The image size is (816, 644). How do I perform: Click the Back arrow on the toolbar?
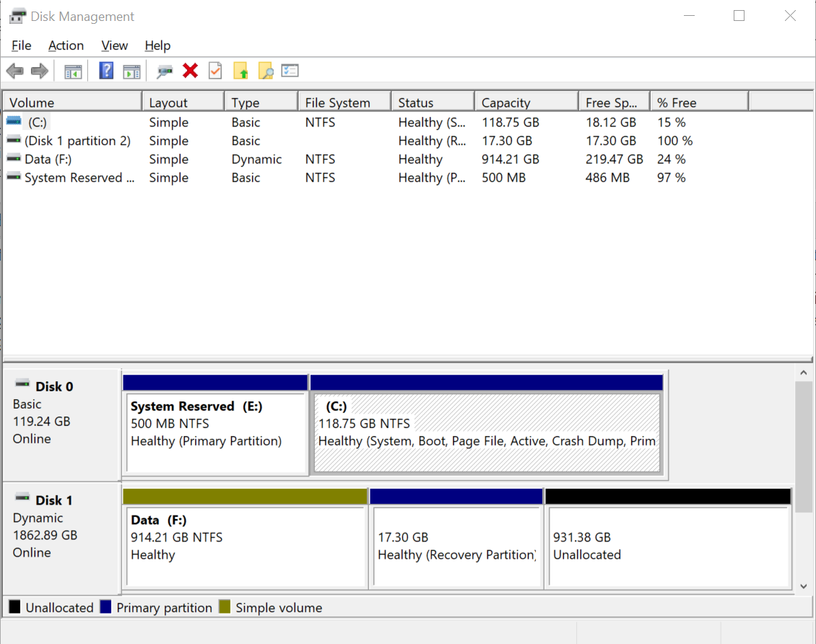coord(14,70)
